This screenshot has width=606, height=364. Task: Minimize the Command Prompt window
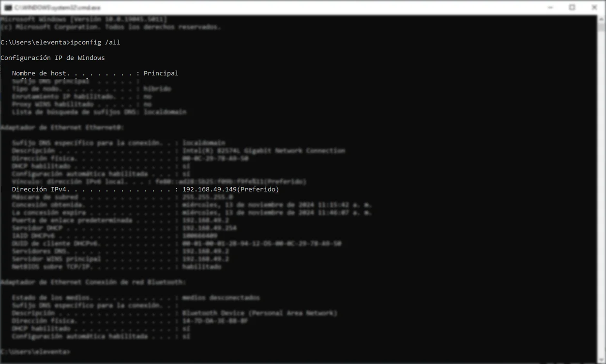pos(550,7)
